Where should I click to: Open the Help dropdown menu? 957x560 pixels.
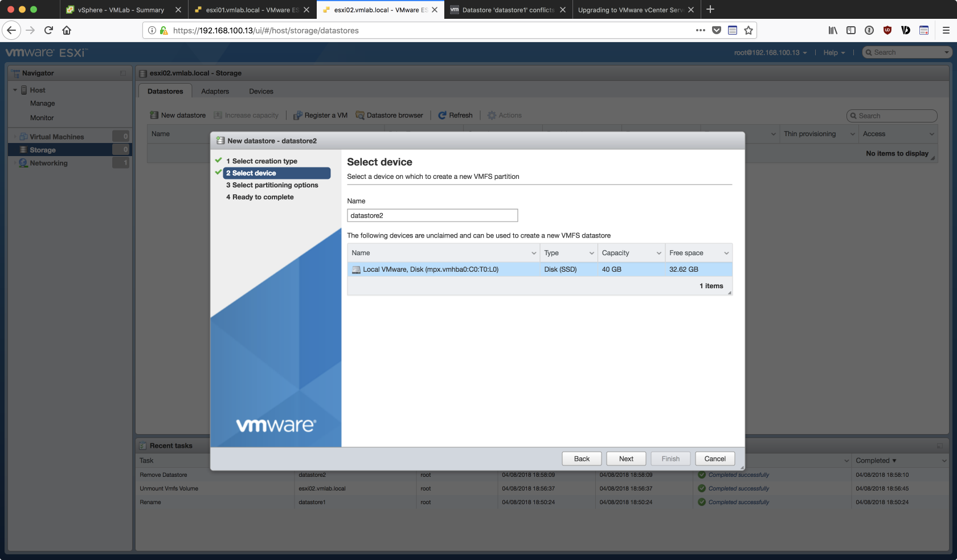point(834,52)
